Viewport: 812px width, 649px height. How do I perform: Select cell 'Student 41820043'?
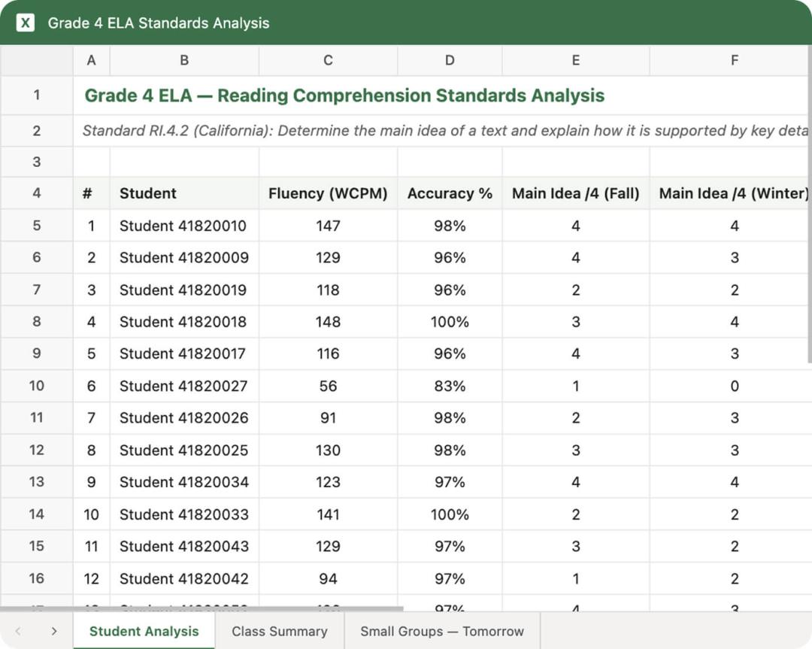[184, 547]
